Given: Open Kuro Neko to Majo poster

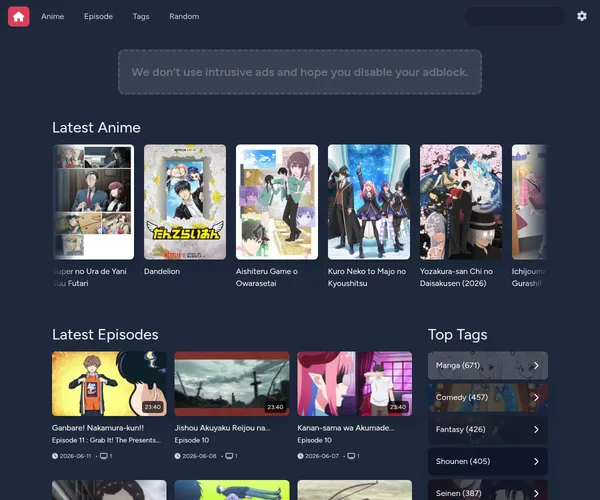Looking at the screenshot, I should tap(369, 202).
